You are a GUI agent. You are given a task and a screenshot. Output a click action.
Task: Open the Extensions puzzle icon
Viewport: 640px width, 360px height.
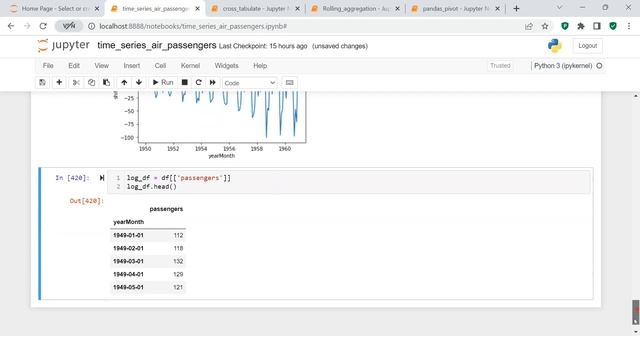click(581, 26)
